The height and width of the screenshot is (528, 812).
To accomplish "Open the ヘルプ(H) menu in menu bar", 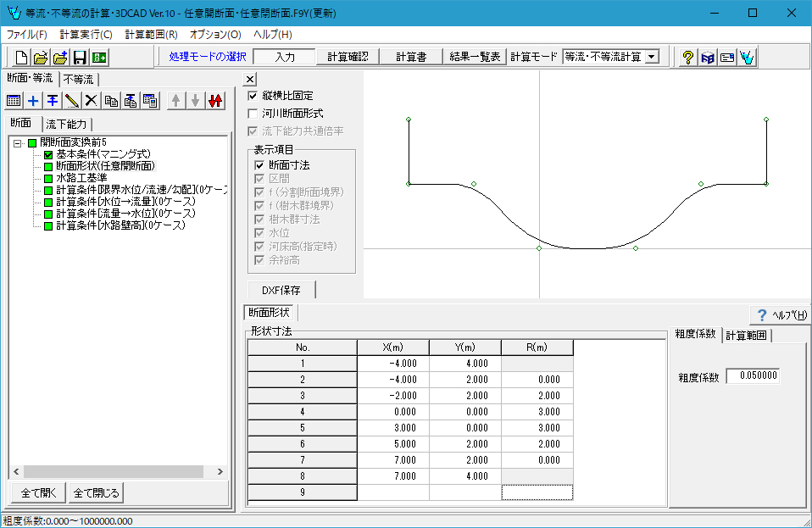I will [272, 35].
